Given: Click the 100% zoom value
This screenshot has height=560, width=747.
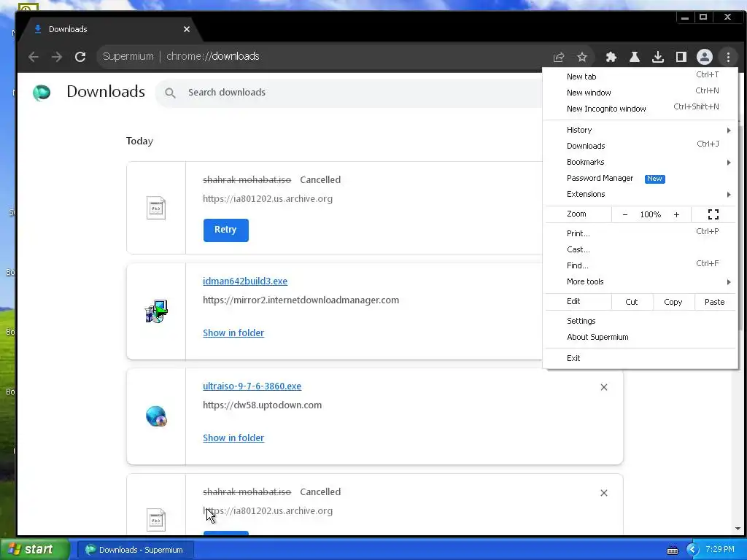Looking at the screenshot, I should point(650,214).
